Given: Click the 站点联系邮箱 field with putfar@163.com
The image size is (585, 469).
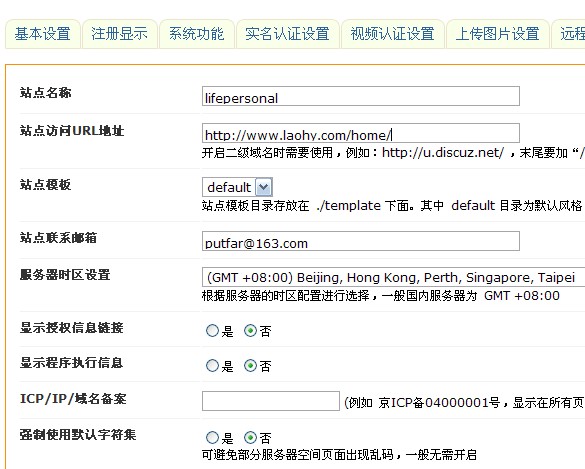Looking at the screenshot, I should pyautogui.click(x=361, y=241).
